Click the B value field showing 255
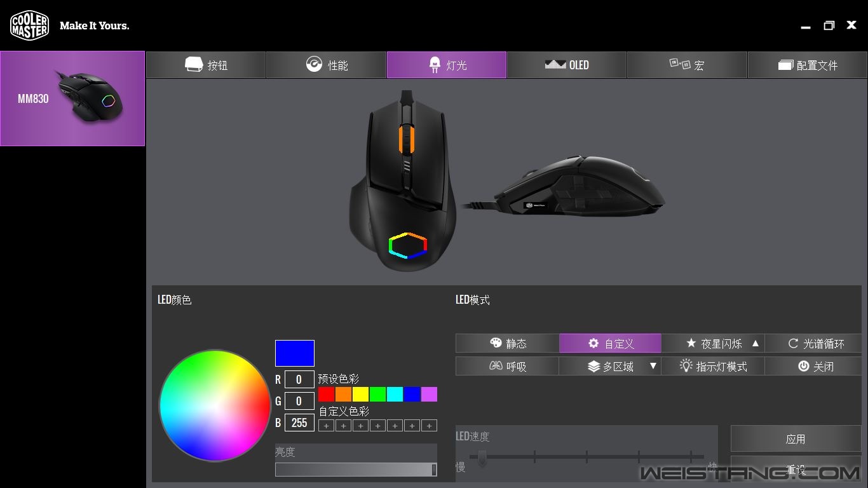 [x=299, y=423]
